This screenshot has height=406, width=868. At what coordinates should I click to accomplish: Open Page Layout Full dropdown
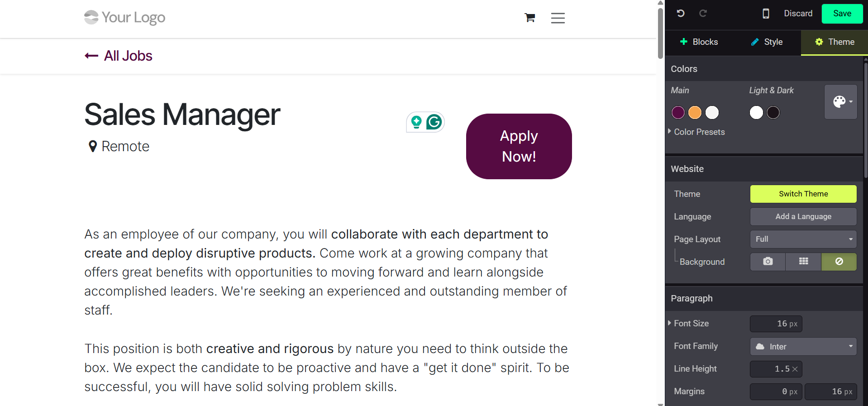tap(803, 239)
